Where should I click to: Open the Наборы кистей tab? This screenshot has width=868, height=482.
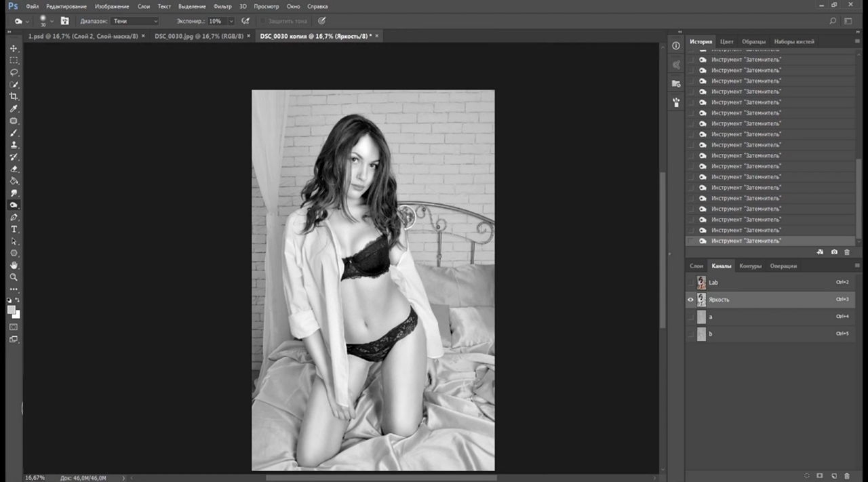794,41
